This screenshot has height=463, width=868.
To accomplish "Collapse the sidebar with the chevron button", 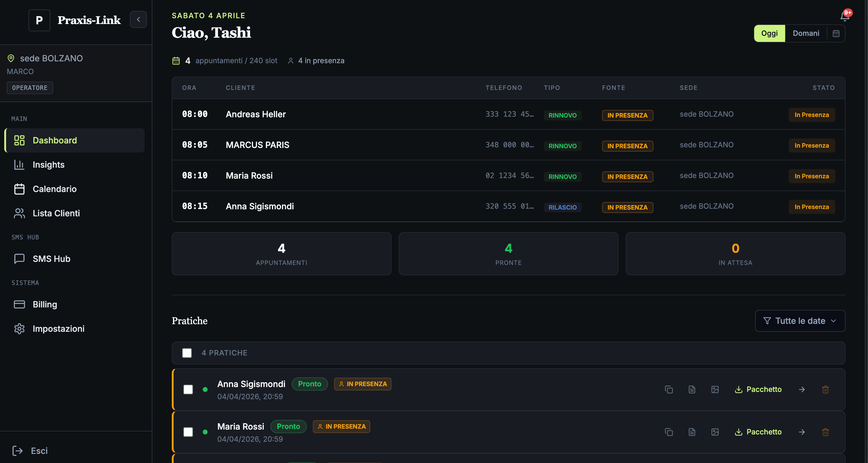I will point(138,19).
